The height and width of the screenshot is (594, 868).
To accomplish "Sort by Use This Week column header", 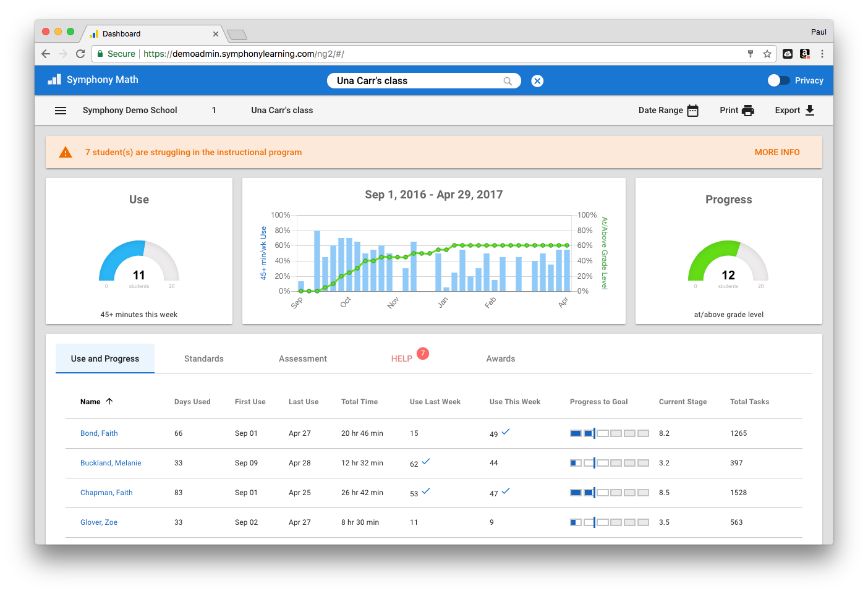I will pyautogui.click(x=515, y=402).
